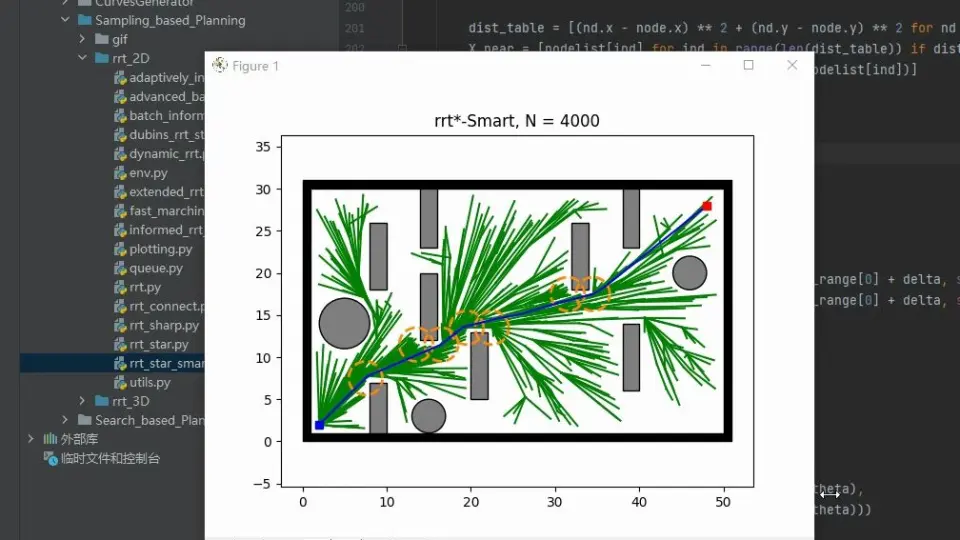The image size is (960, 540).
Task: Collapse the Sampling_based_Planning folder
Action: tap(65, 20)
